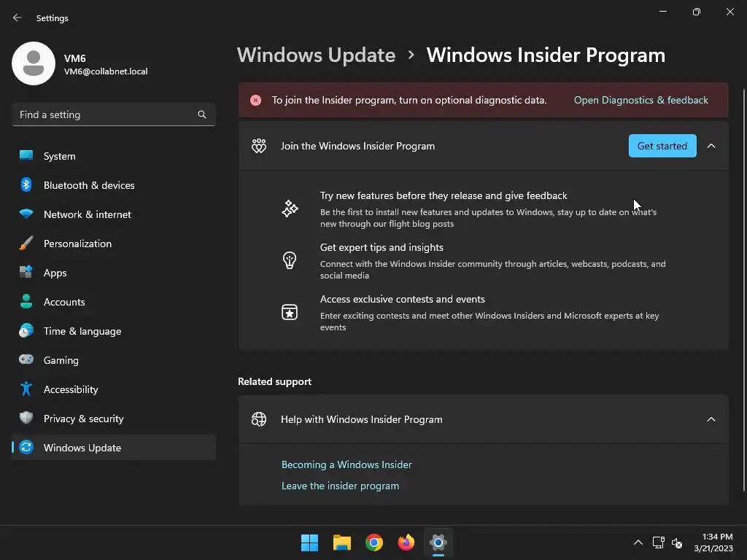The image size is (747, 560).
Task: Select Personalization in the sidebar
Action: [x=114, y=244]
